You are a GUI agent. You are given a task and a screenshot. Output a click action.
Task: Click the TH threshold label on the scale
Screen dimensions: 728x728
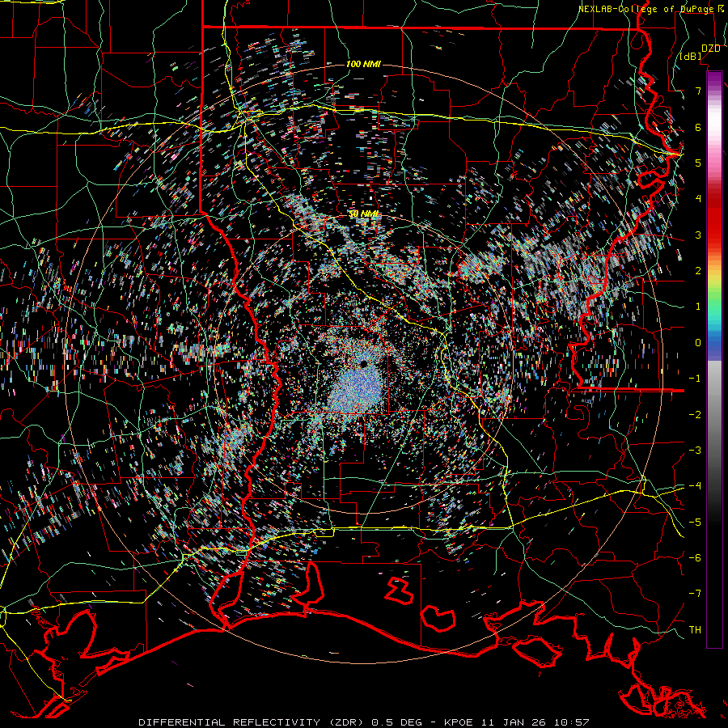pyautogui.click(x=695, y=629)
